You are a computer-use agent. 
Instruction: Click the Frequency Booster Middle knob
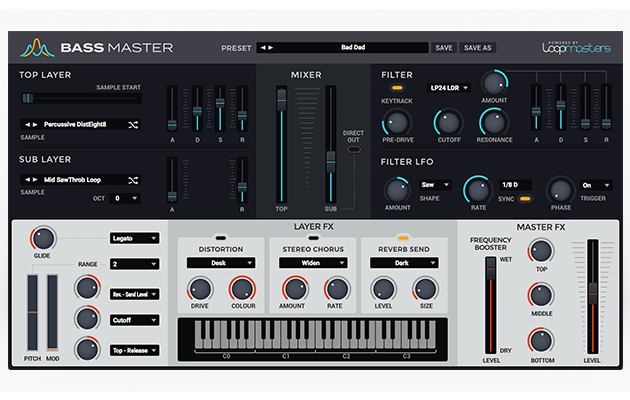coord(540,295)
